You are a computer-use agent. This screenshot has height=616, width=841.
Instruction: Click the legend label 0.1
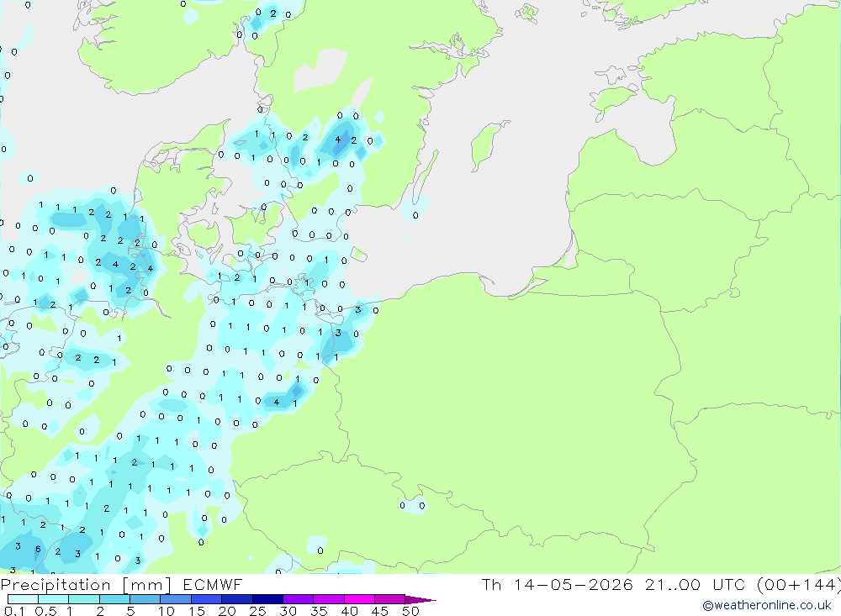coord(14,611)
